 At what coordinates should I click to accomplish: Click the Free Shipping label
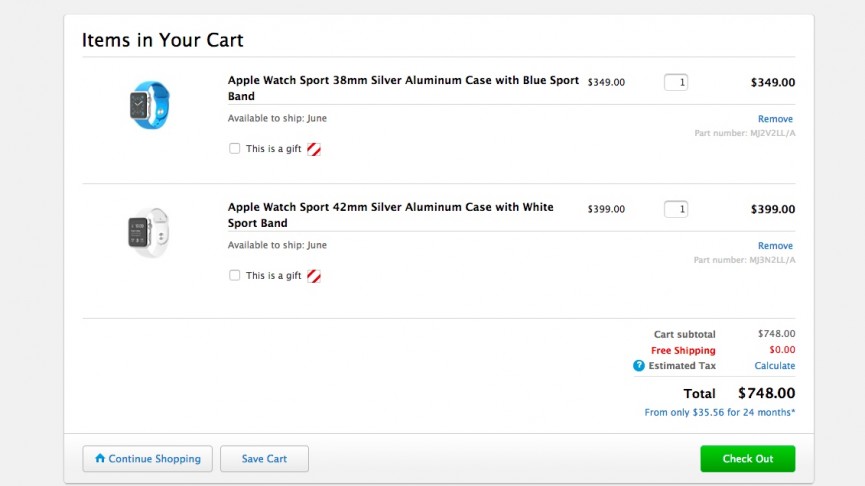coord(683,350)
